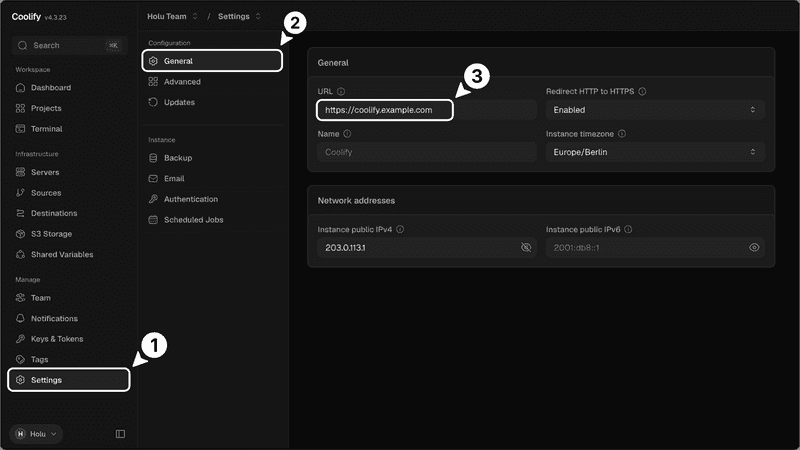This screenshot has width=800, height=450.
Task: Open the Holu Team switcher
Action: point(172,16)
